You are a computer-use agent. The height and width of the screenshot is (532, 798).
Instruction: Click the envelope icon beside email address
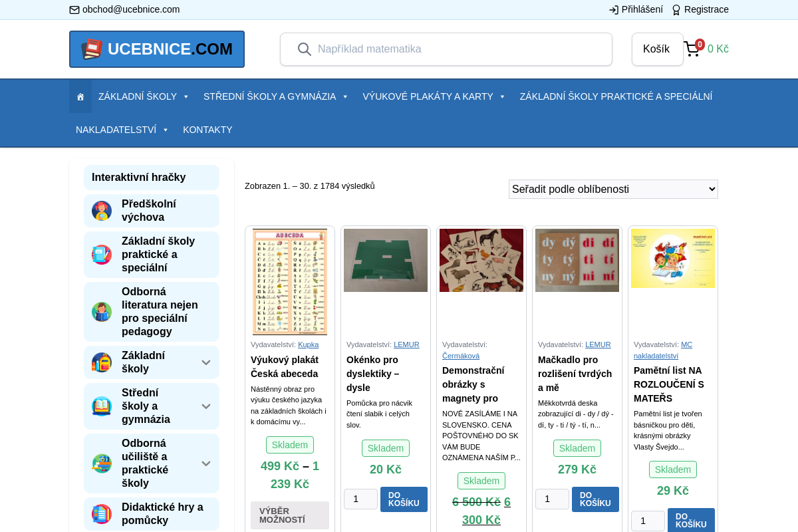coord(74,10)
